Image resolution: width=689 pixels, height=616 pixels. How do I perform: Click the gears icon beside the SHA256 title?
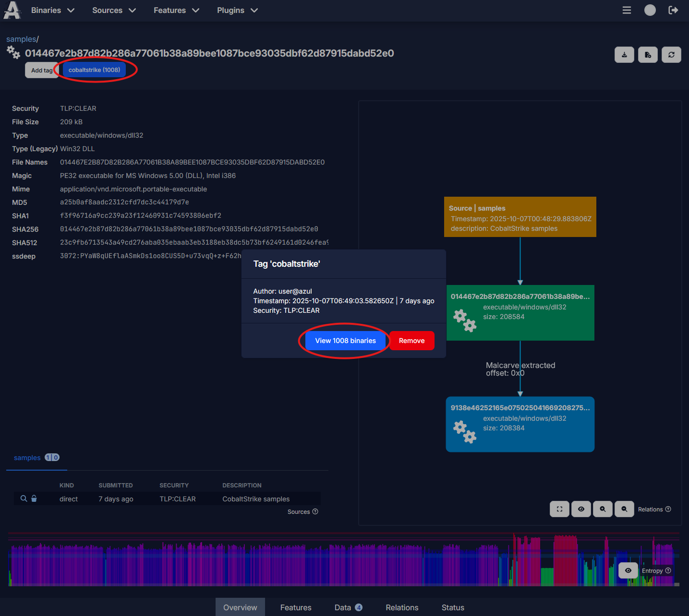point(13,53)
